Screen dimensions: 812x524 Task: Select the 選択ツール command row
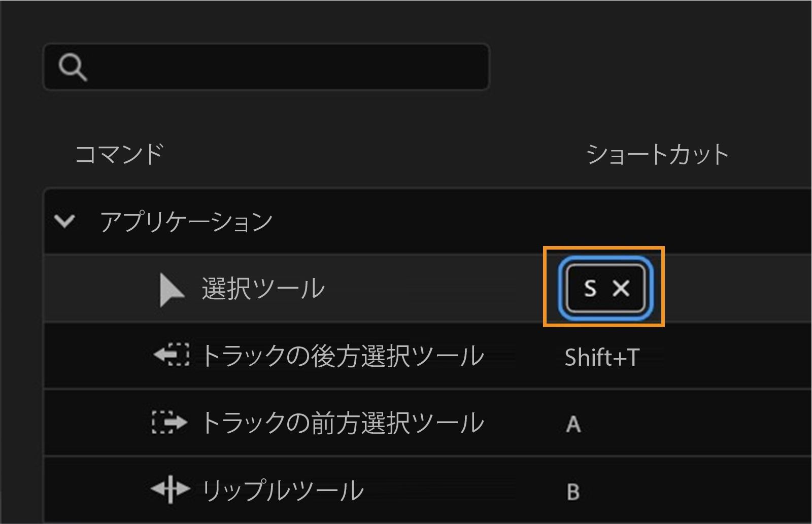[x=264, y=289]
